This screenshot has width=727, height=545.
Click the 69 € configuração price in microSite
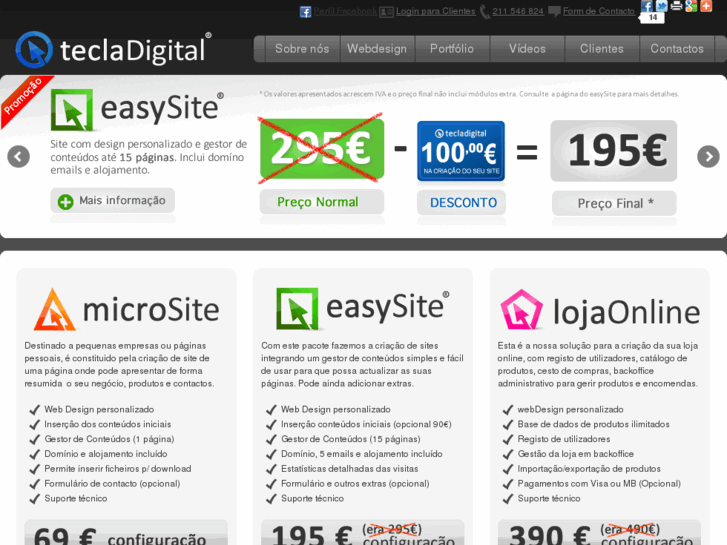(126, 532)
